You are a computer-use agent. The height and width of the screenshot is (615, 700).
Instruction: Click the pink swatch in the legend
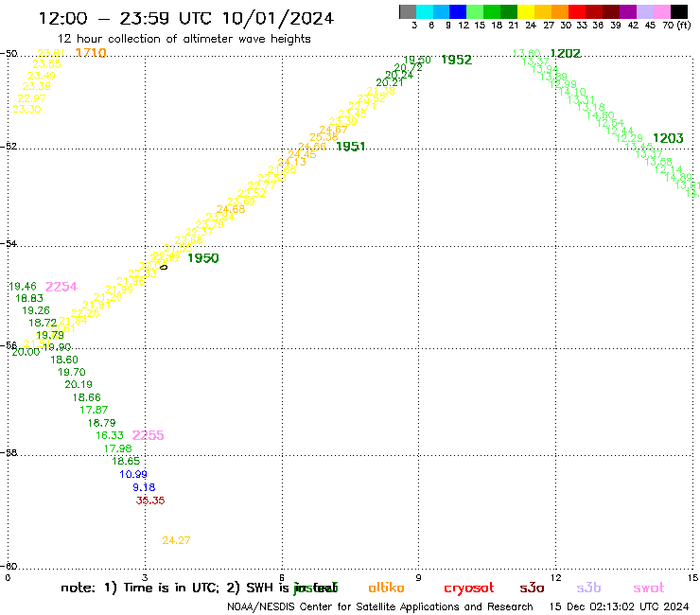661,11
